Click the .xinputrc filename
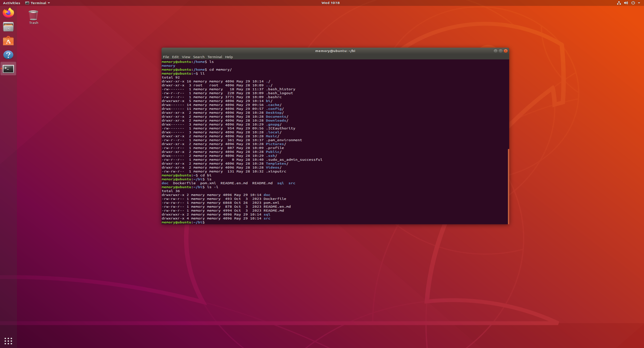Viewport: 644px width, 348px height. (276, 171)
